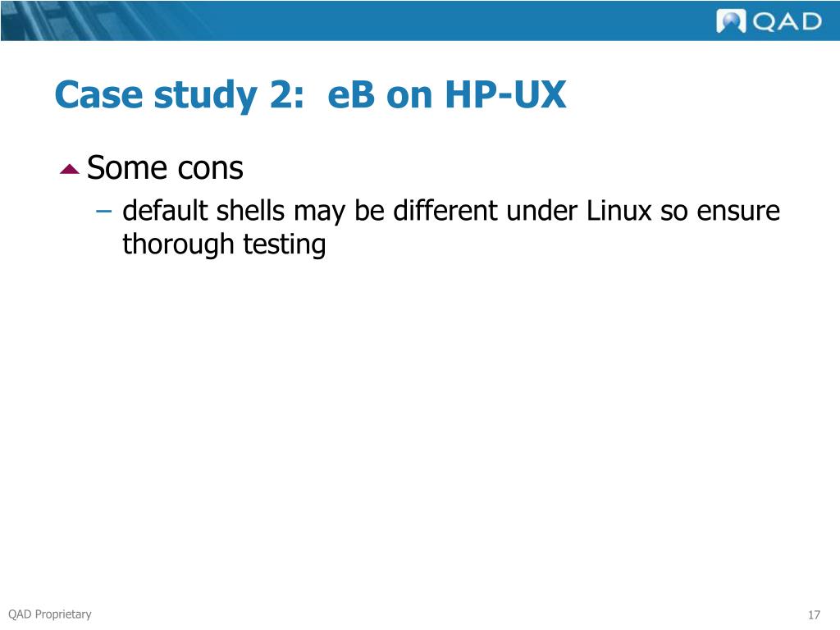Screen dimensions: 840x630
Task: Click the blue dash sub-bullet marker
Action: click(x=103, y=211)
